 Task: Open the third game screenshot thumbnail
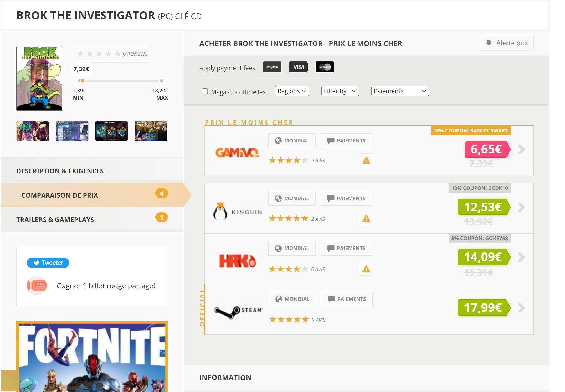(111, 131)
